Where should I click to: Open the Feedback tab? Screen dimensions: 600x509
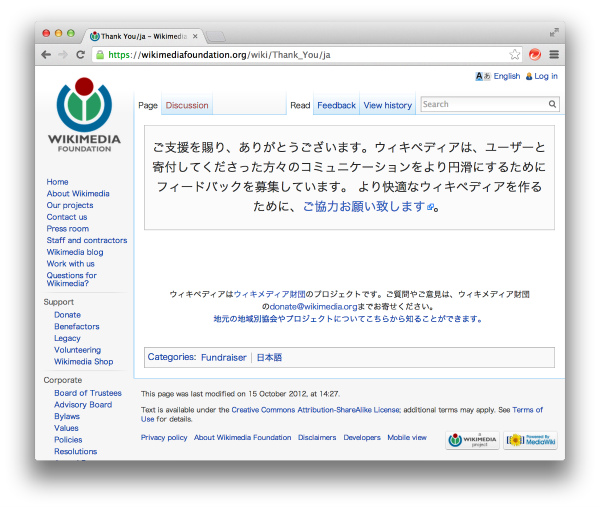(x=336, y=105)
